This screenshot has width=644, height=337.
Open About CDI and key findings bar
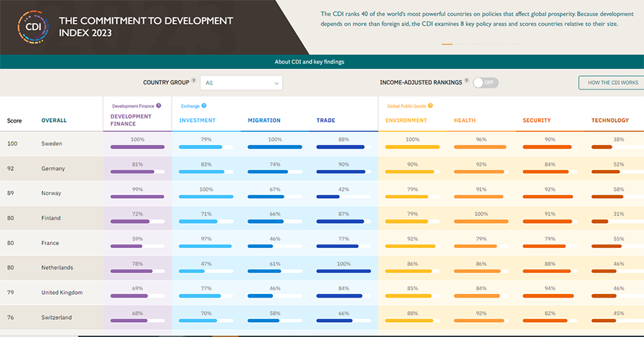coord(309,62)
